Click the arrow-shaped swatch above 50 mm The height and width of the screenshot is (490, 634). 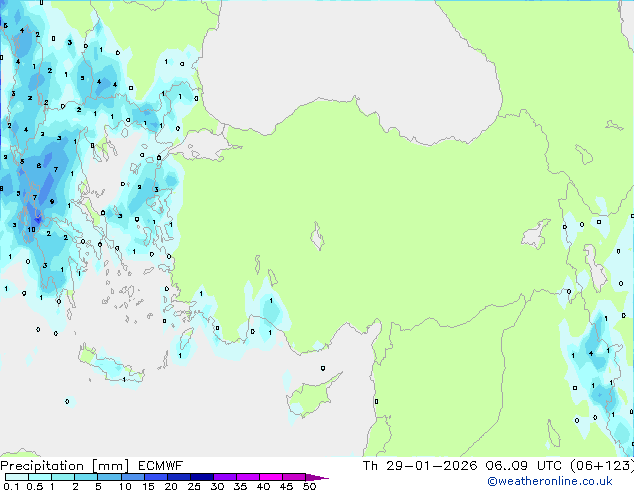tap(317, 477)
